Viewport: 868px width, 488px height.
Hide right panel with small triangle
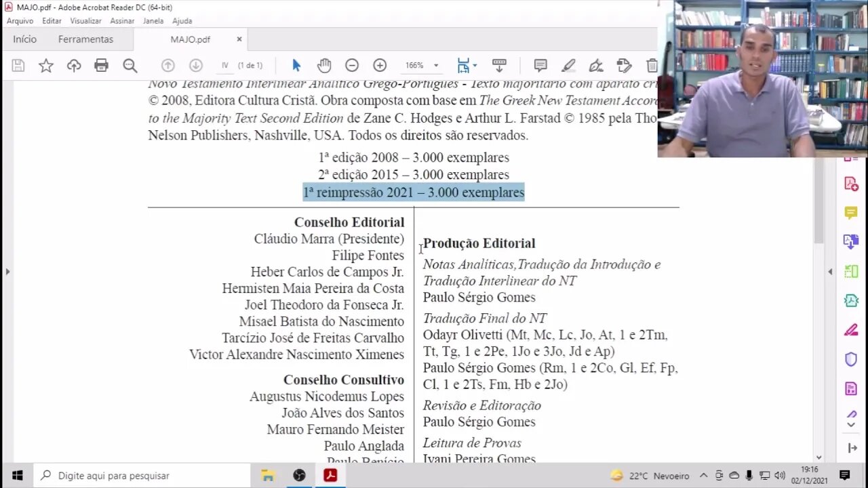830,272
